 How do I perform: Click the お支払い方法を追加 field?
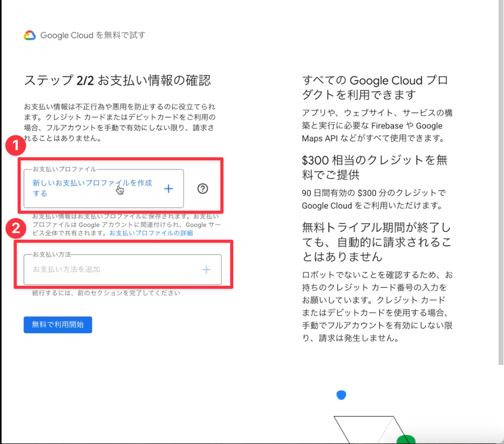point(123,270)
